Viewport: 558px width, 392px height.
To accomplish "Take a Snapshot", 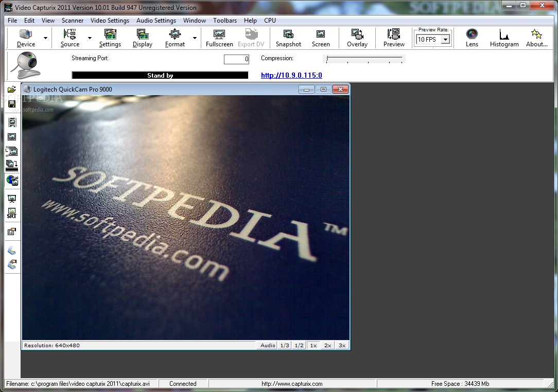I will click(288, 39).
